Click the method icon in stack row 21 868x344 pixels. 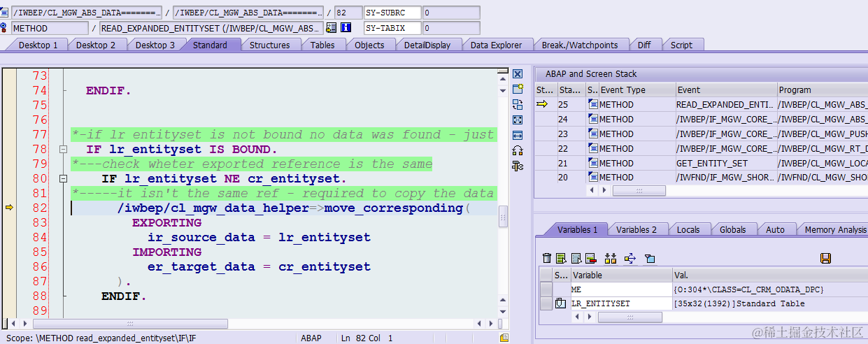point(593,163)
